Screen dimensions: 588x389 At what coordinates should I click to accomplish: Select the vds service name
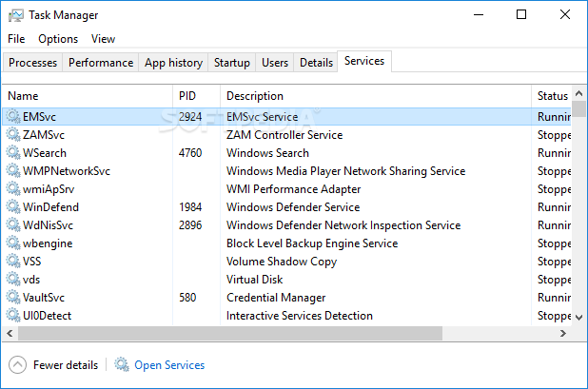[31, 280]
